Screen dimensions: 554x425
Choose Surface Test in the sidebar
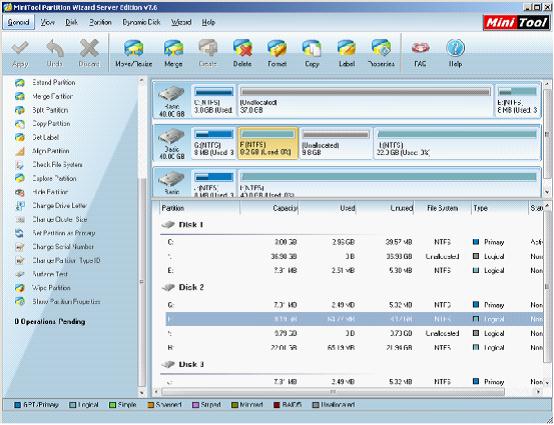(50, 274)
